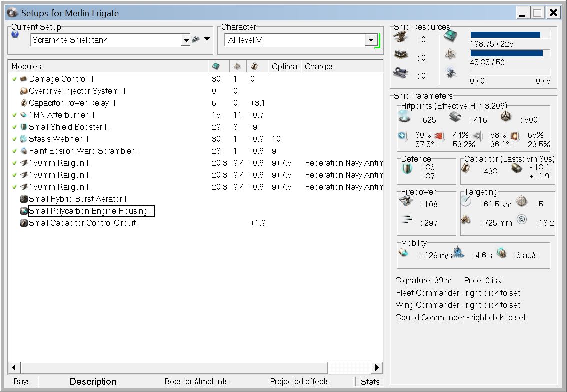Click the explosive resistance icon

pos(515,136)
